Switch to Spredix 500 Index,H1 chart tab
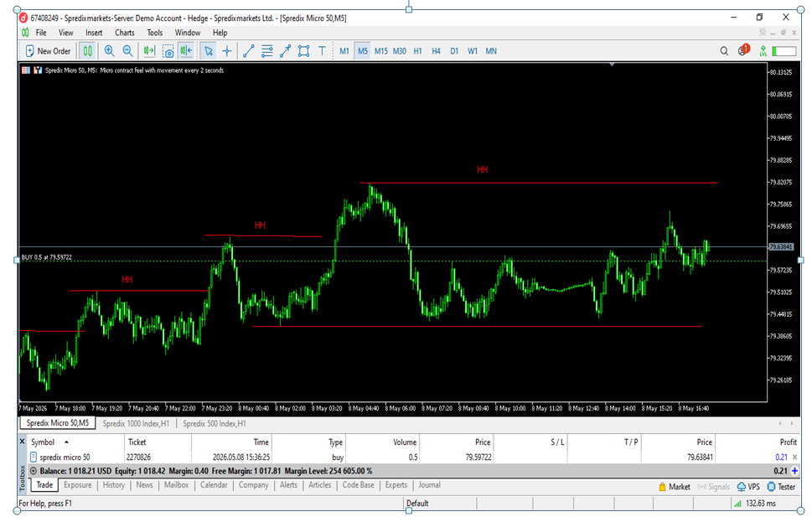Image resolution: width=812 pixels, height=522 pixels. [x=215, y=424]
